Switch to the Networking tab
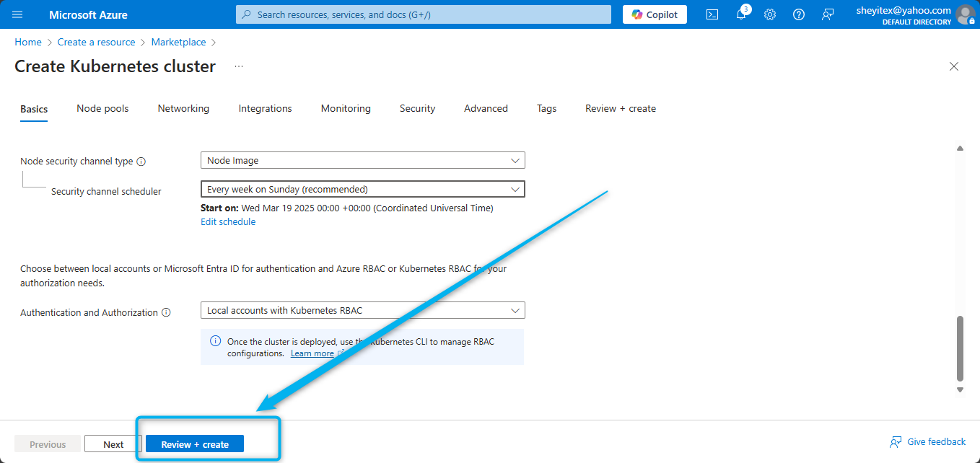 pyautogui.click(x=183, y=109)
